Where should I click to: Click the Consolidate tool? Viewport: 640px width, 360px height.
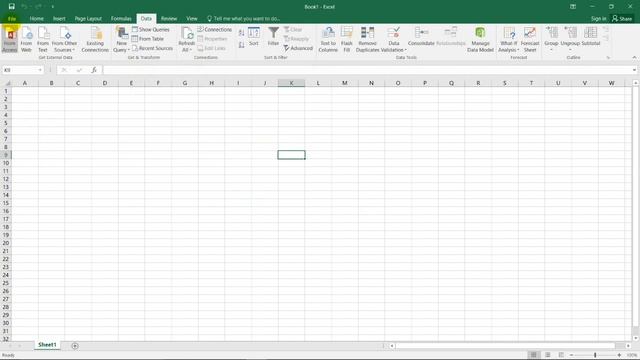tap(421, 37)
